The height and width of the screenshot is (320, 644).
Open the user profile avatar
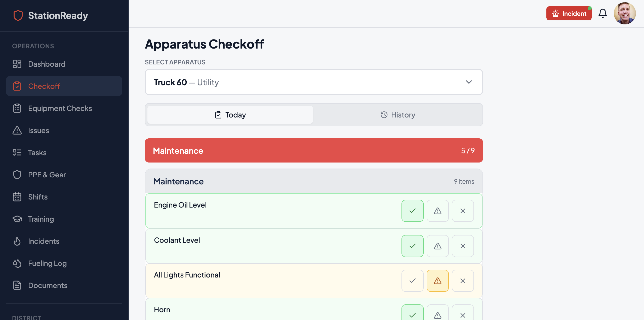(624, 13)
